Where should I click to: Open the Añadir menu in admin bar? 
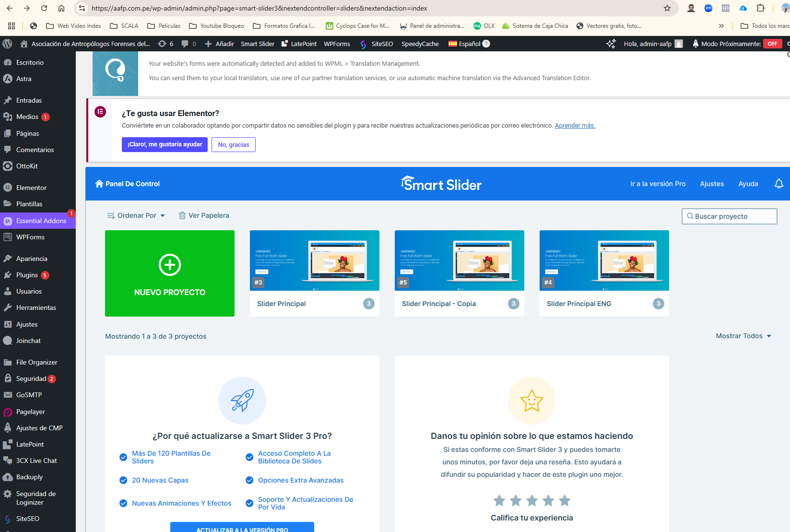click(x=220, y=44)
